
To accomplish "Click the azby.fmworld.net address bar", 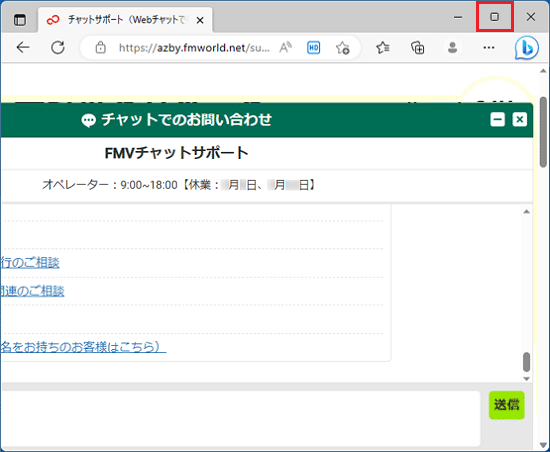I will click(194, 48).
